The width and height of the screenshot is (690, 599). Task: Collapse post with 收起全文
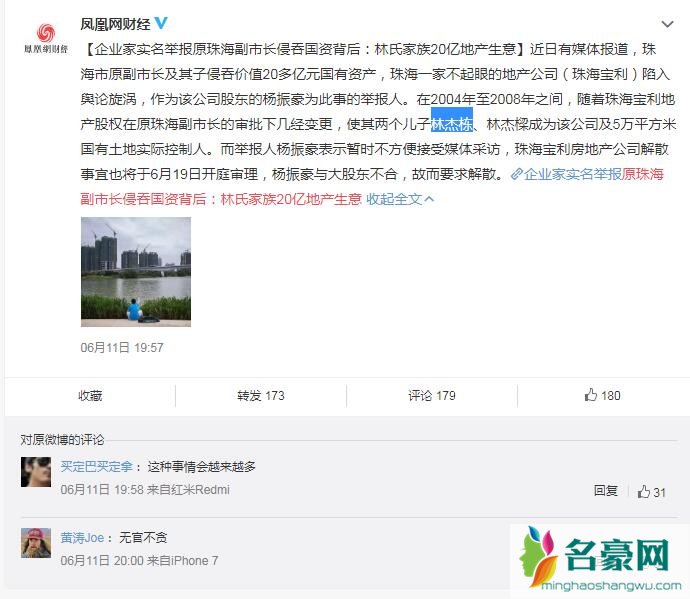tap(400, 199)
